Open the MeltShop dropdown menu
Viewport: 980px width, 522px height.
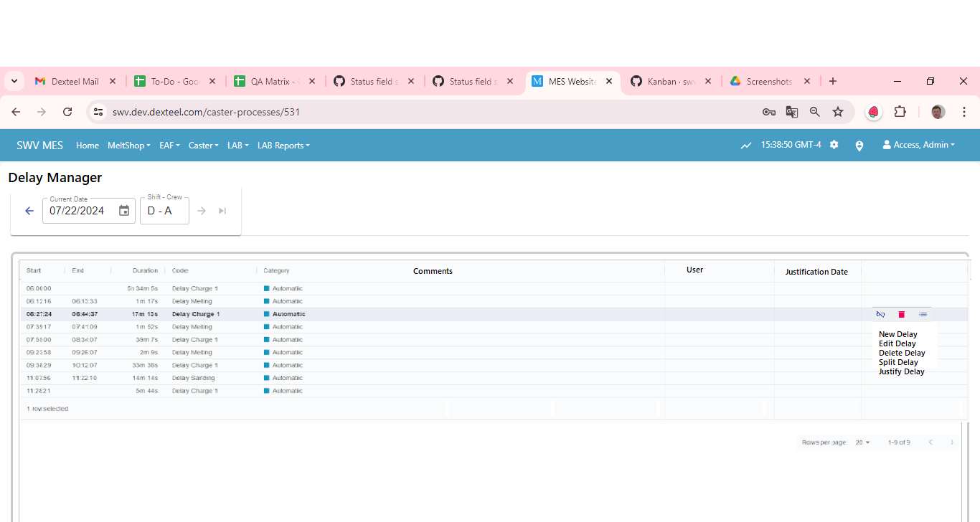click(128, 146)
